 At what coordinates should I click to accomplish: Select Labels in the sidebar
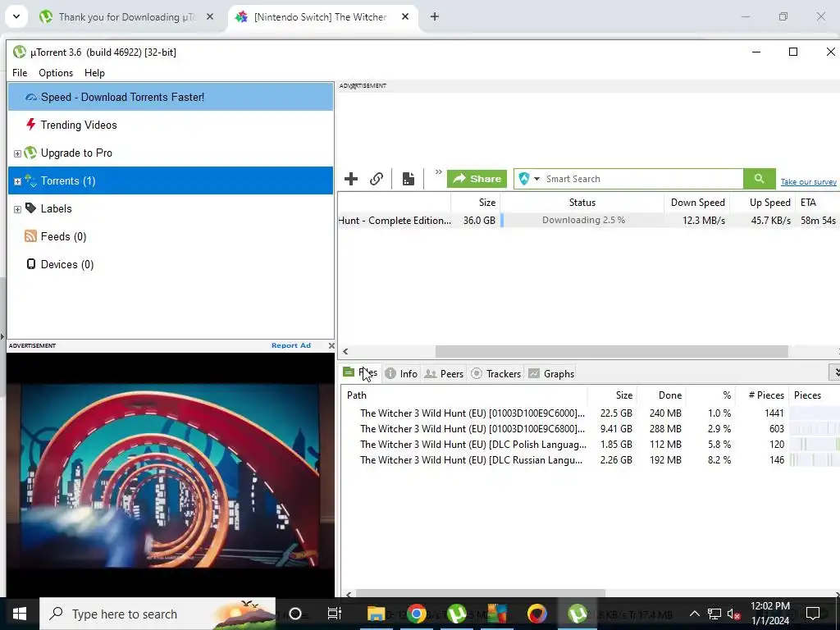tap(56, 208)
